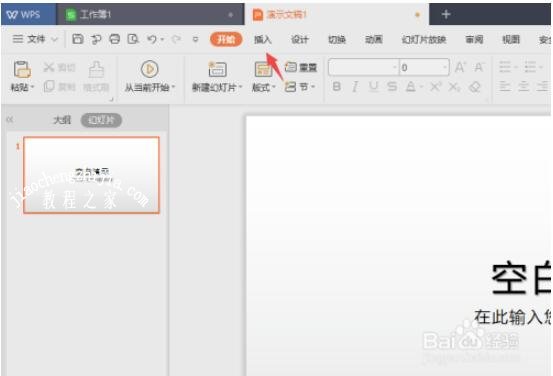Toggle Italic formatting
553x376 pixels.
[x=356, y=86]
